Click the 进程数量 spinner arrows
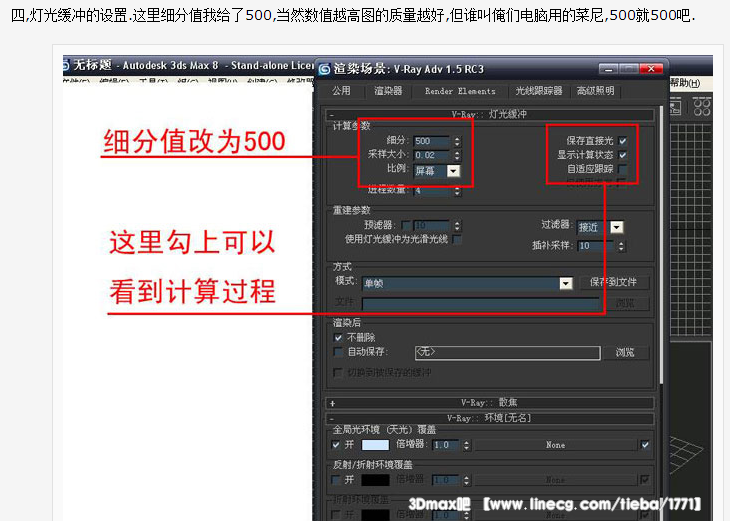This screenshot has width=730, height=521. 457,191
